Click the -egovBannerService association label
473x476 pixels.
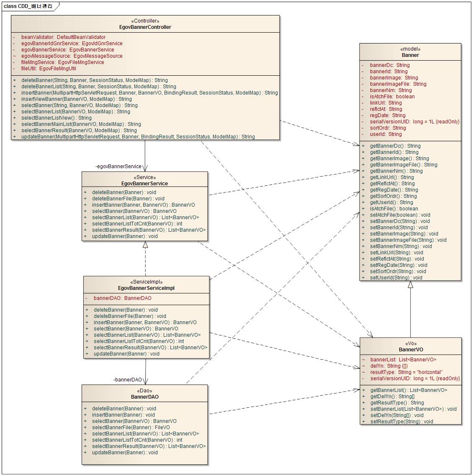click(118, 166)
